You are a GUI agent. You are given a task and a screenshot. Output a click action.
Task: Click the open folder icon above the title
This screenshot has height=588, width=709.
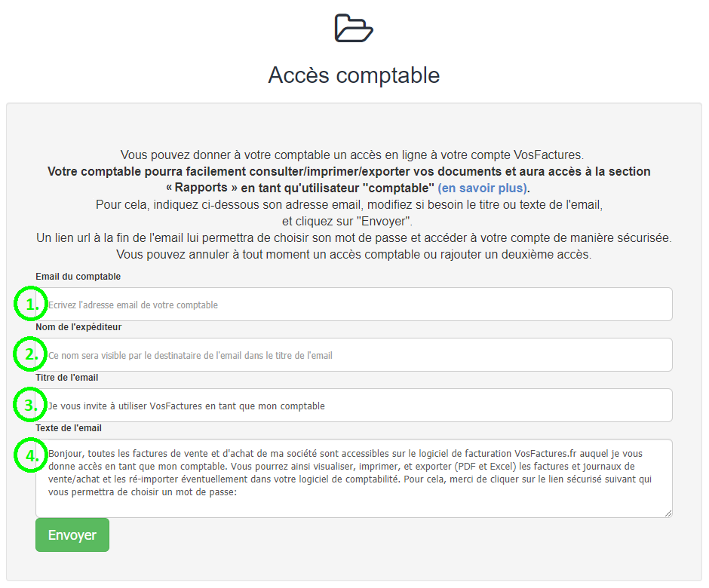coord(354,28)
